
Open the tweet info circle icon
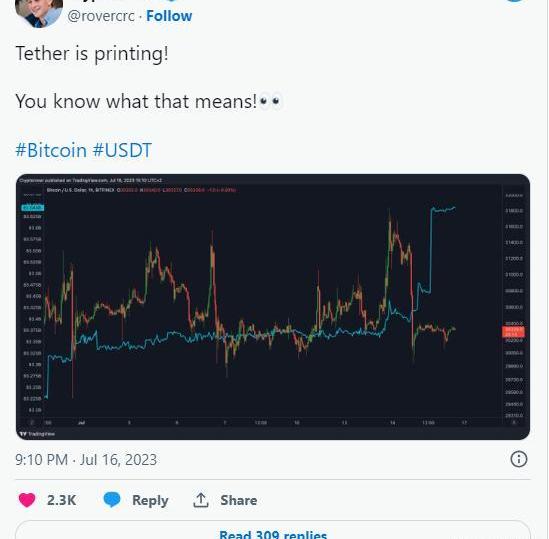tap(519, 459)
